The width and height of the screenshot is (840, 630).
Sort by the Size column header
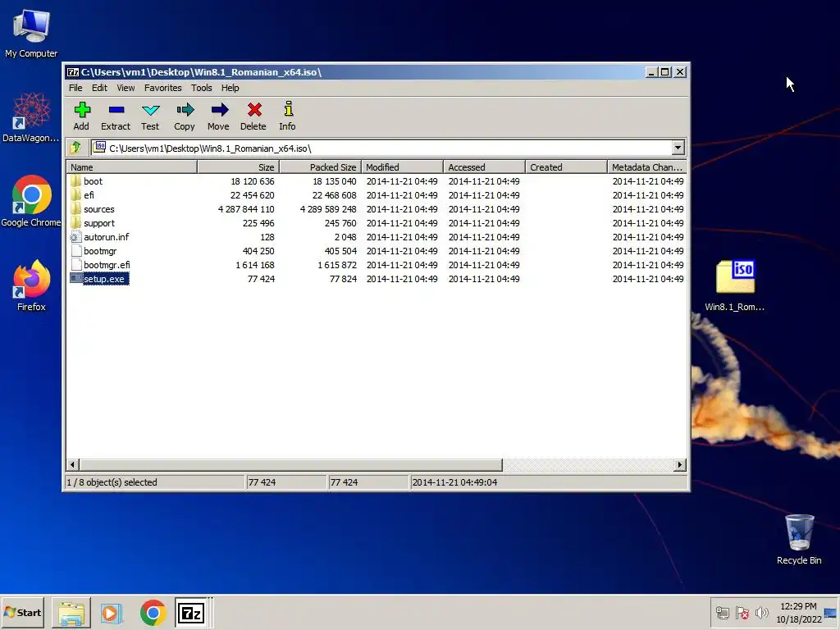(239, 167)
